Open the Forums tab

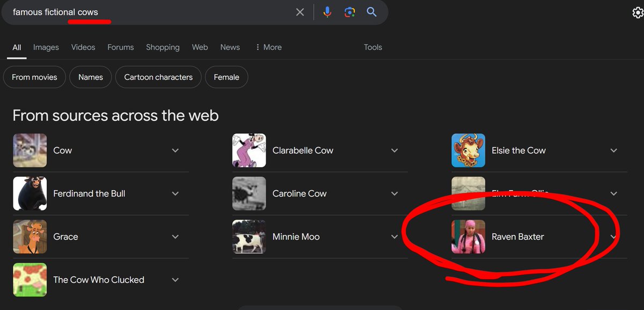point(121,47)
